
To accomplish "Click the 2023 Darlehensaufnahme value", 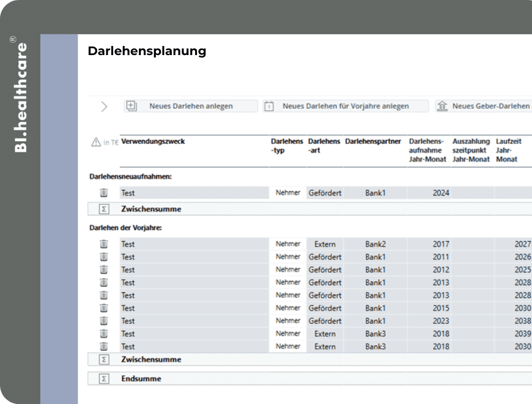I will 429,321.
